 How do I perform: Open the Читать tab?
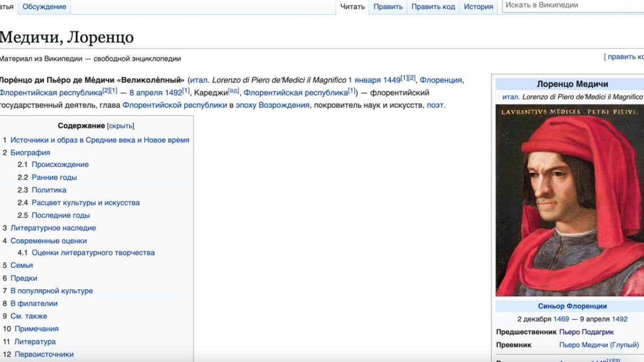tap(353, 7)
